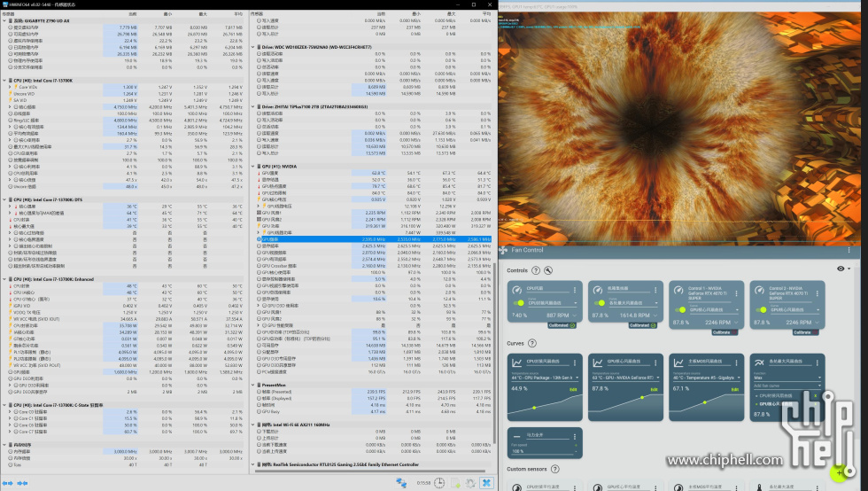Open the curve dropdown on the 887 RPM card
The width and height of the screenshot is (868, 491).
(552, 303)
